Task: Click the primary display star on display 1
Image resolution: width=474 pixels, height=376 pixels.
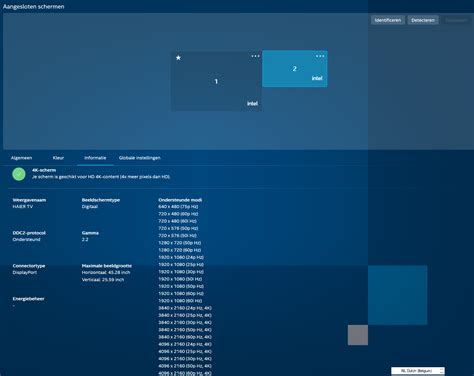Action: 179,58
